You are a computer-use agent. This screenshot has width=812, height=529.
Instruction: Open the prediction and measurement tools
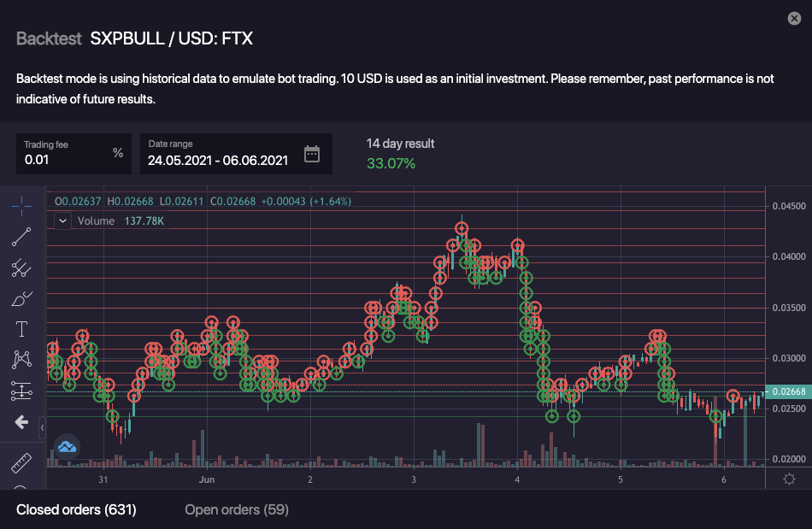(21, 391)
